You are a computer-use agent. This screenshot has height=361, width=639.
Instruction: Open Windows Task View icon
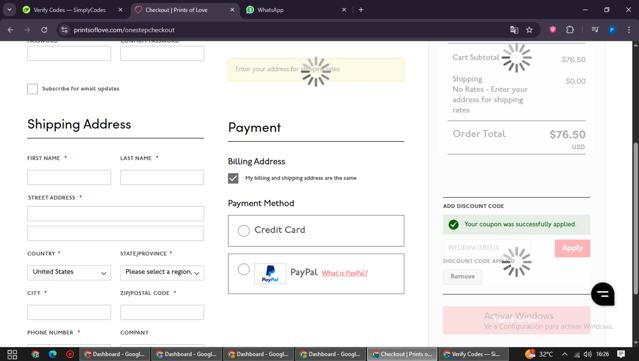click(12, 354)
